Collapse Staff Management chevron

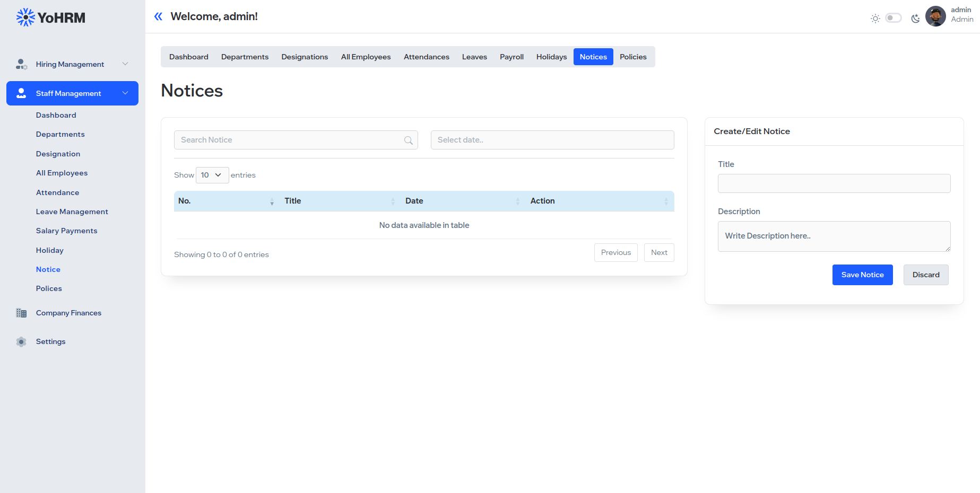125,93
